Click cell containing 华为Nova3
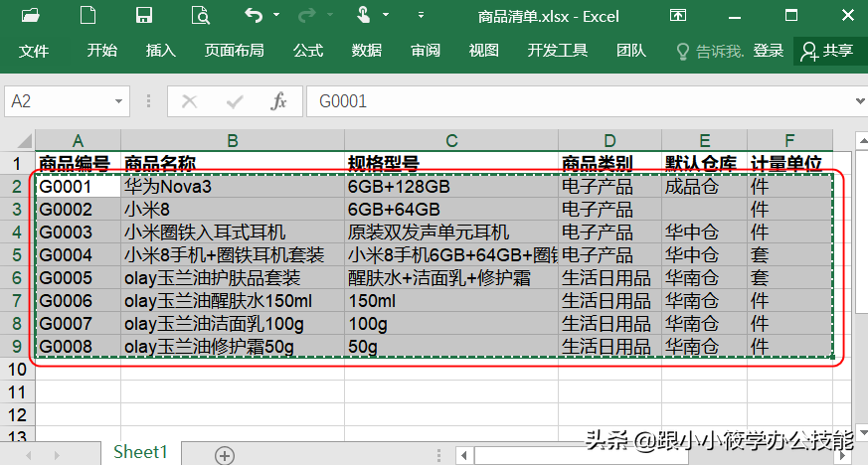 click(x=233, y=187)
